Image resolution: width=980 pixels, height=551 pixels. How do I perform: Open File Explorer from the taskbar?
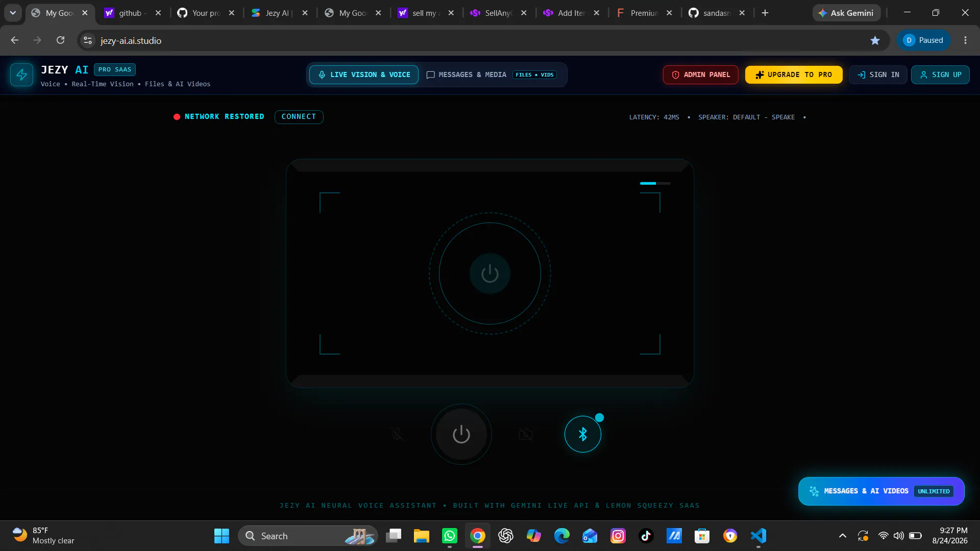[421, 536]
